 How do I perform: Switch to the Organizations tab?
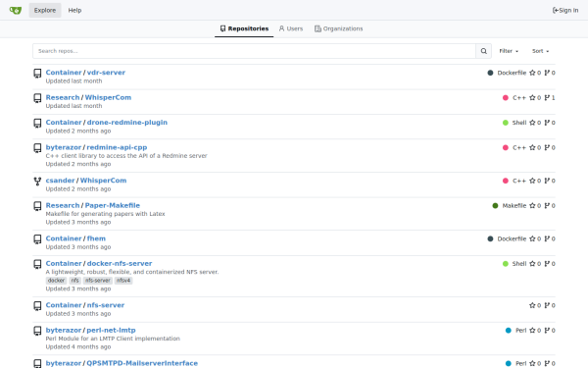(339, 28)
